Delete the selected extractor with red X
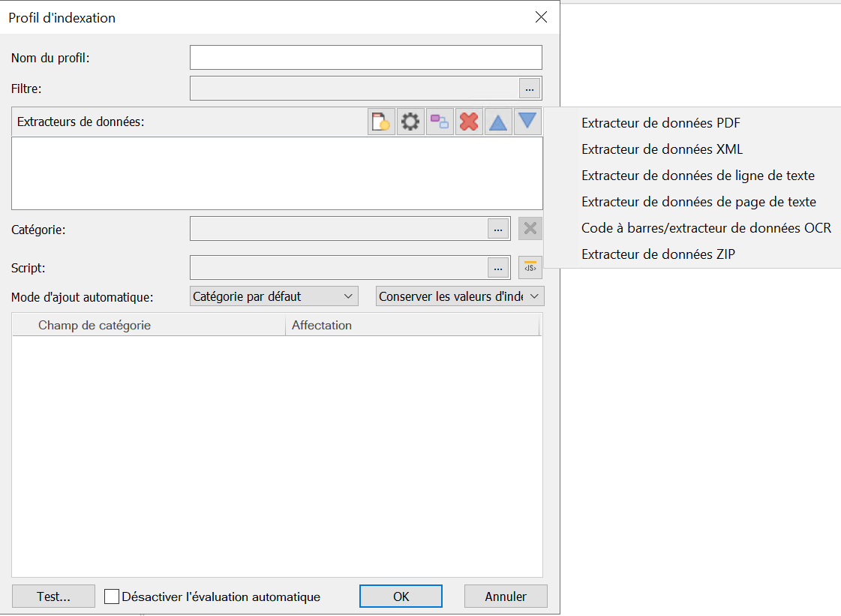Viewport: 841px width, 616px height. click(x=469, y=122)
